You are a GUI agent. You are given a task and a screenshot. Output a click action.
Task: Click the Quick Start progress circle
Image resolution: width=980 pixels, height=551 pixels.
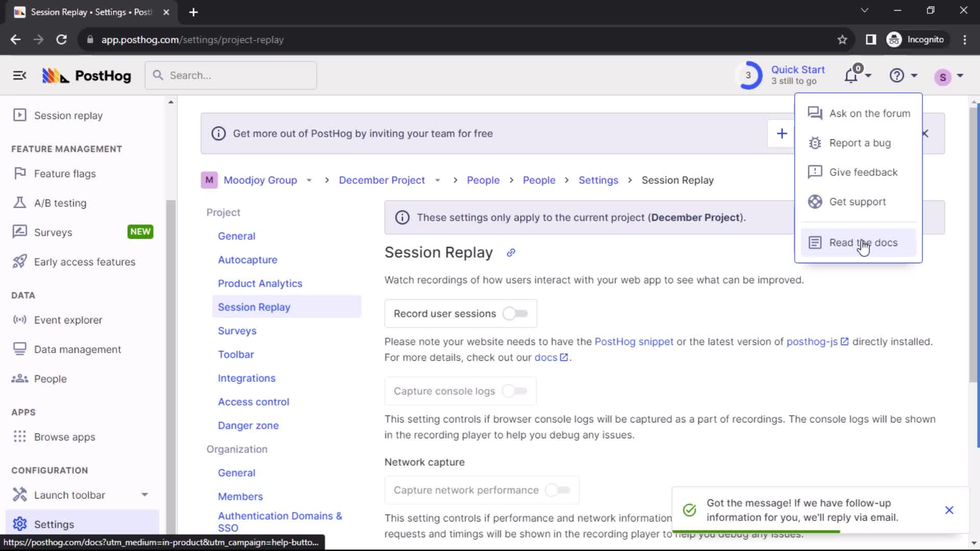point(749,75)
